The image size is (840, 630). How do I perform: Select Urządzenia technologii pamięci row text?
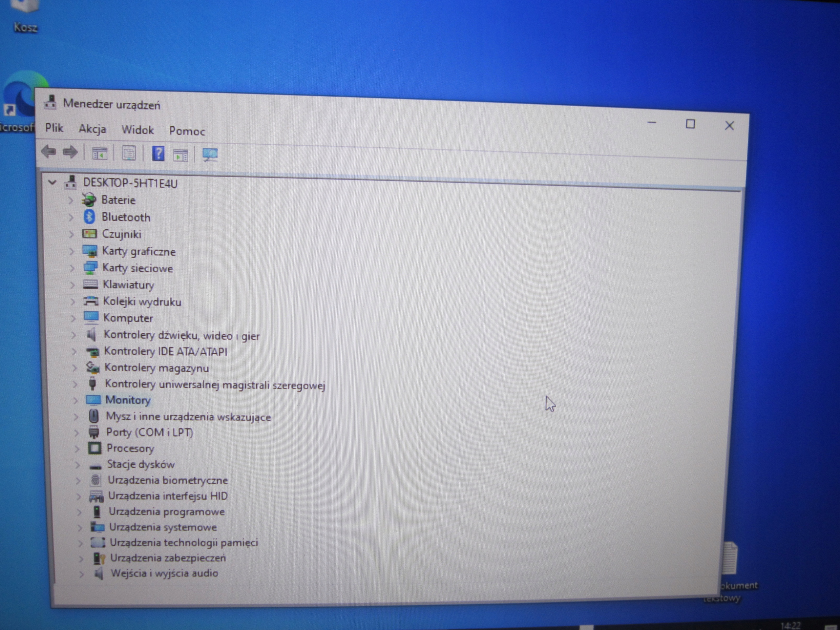coord(184,542)
